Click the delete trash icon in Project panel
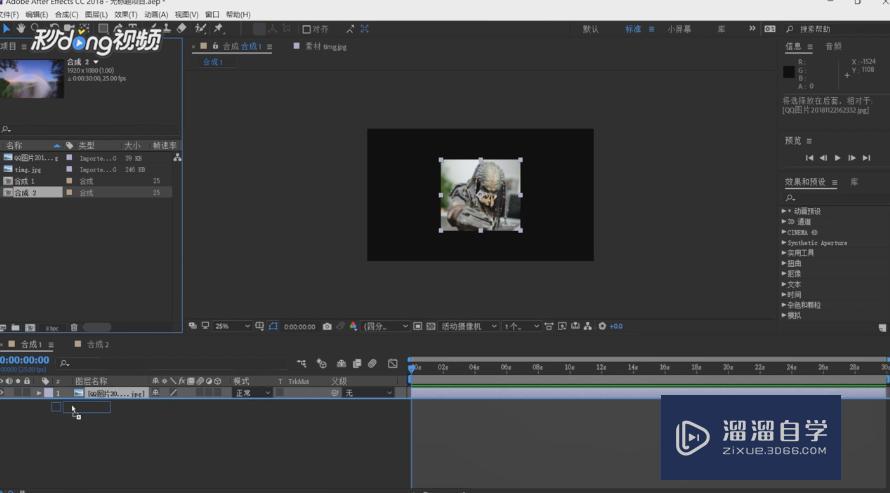Screen dimensions: 890x493 pyautogui.click(x=74, y=327)
